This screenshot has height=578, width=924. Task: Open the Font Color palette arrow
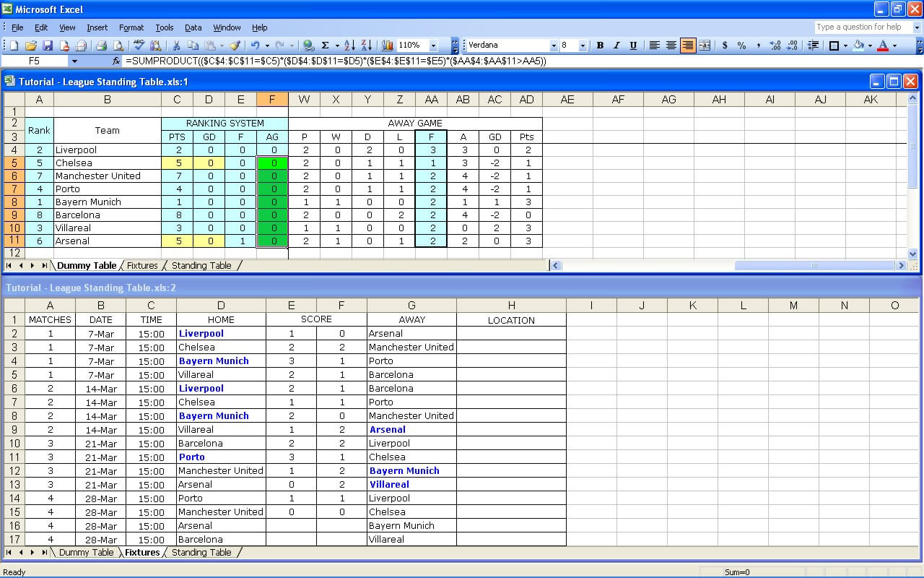pyautogui.click(x=894, y=46)
